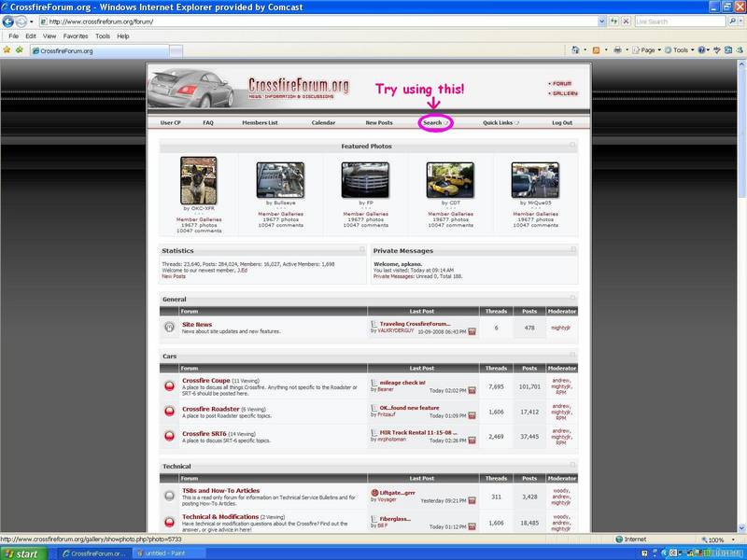Click the Crossfire Coupe forum status icon
This screenshot has width=747, height=560.
tap(169, 385)
